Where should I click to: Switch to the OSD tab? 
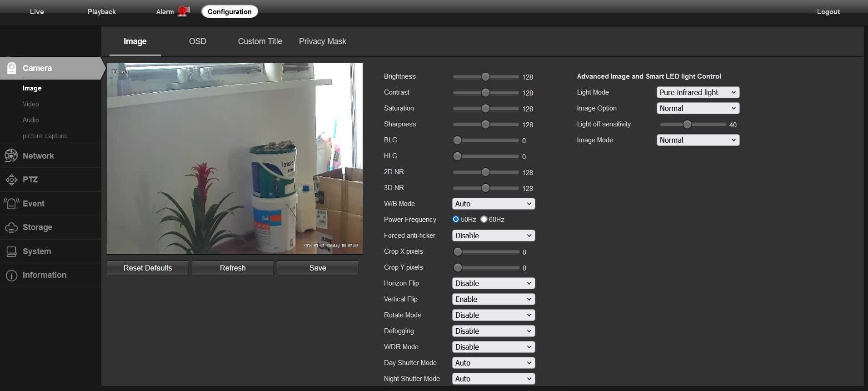pos(198,41)
